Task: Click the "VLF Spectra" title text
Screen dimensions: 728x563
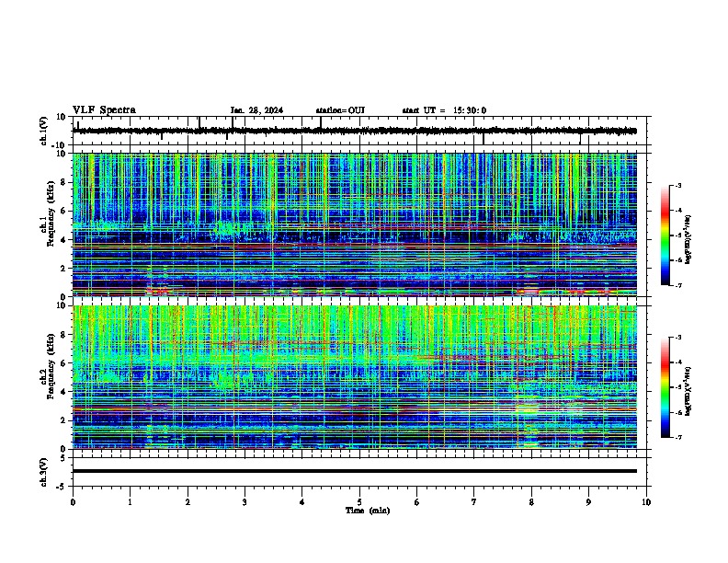Action: click(104, 110)
